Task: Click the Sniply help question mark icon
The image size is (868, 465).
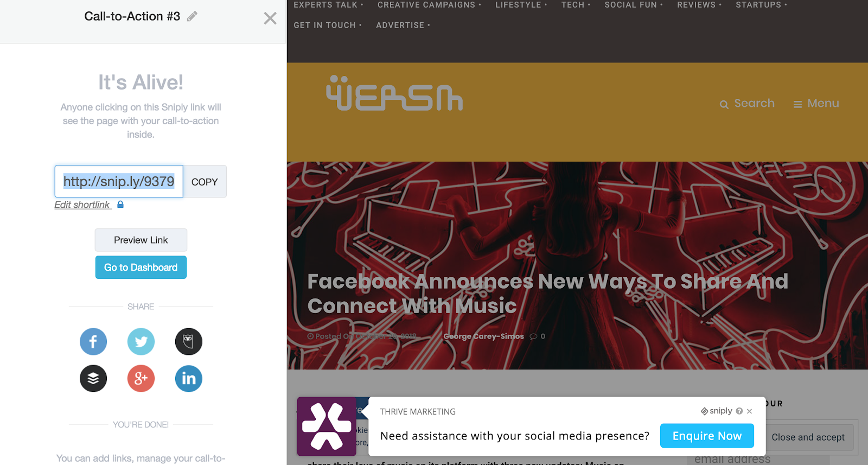Action: pos(739,411)
